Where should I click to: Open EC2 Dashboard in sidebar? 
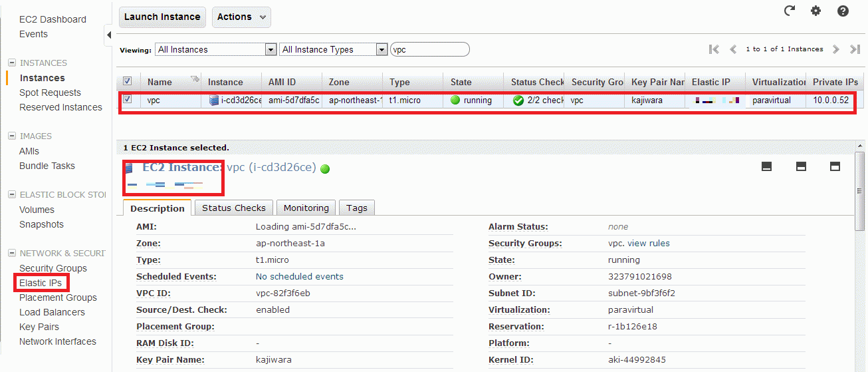[53, 19]
